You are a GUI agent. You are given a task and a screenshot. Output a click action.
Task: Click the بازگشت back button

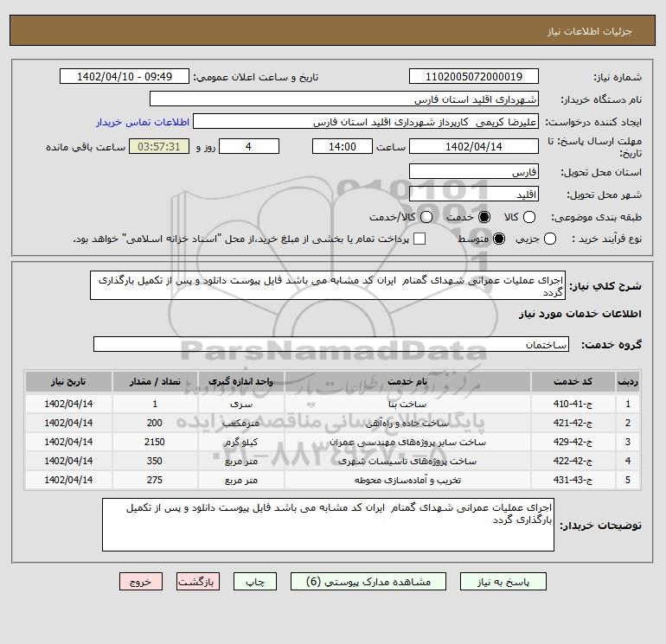198,582
